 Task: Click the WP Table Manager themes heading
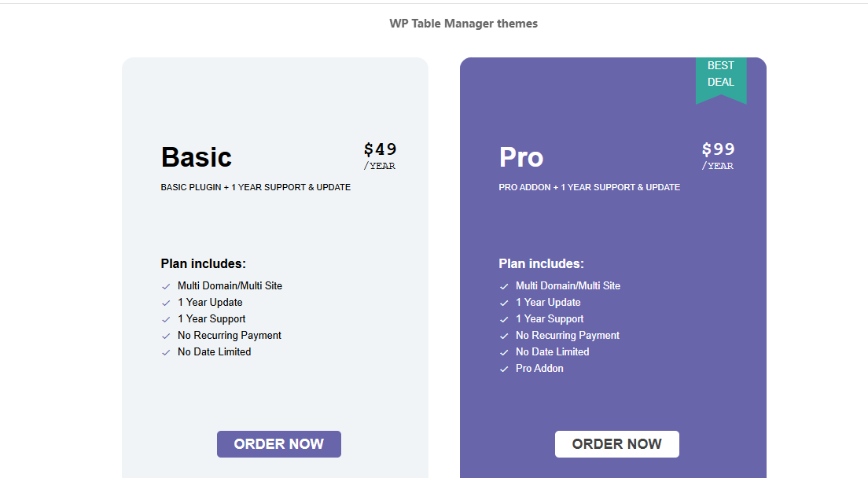click(x=464, y=23)
